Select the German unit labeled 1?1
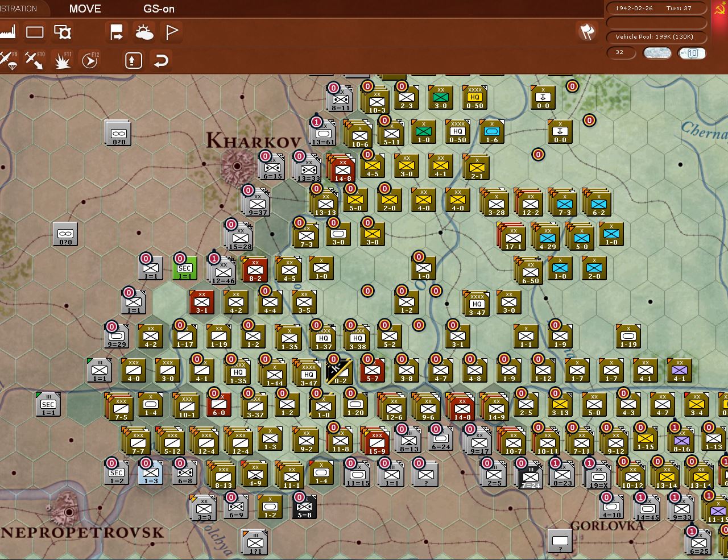This screenshot has width=728, height=560. click(x=255, y=542)
